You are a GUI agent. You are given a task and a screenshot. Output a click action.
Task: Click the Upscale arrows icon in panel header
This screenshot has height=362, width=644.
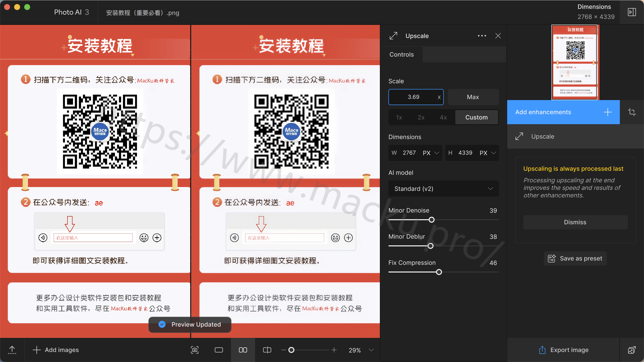click(x=393, y=36)
